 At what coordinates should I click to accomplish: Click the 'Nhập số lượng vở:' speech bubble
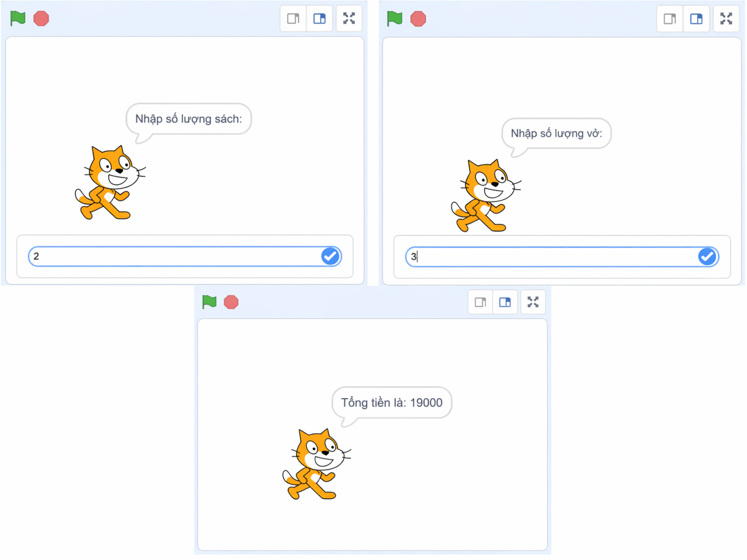[x=557, y=134]
